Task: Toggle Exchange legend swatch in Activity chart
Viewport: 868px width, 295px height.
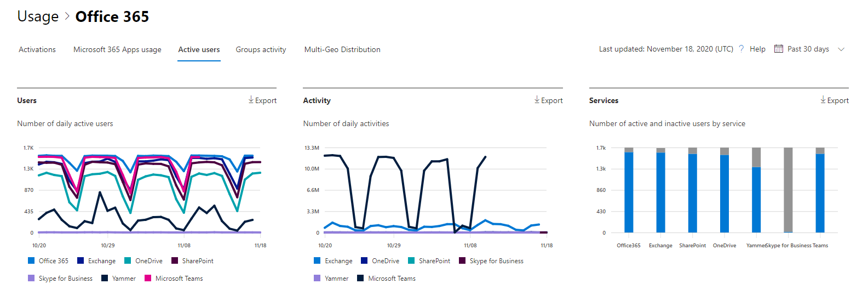Action: pyautogui.click(x=317, y=260)
